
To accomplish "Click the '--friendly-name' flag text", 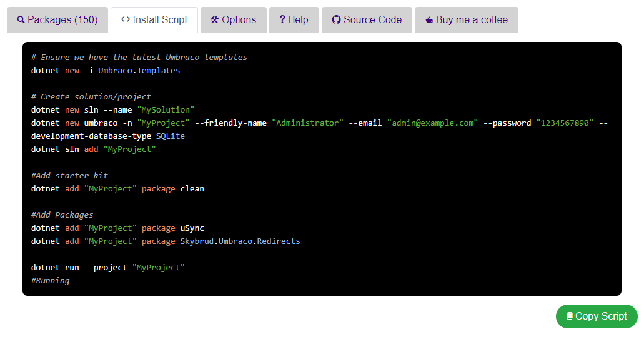I will tap(230, 123).
